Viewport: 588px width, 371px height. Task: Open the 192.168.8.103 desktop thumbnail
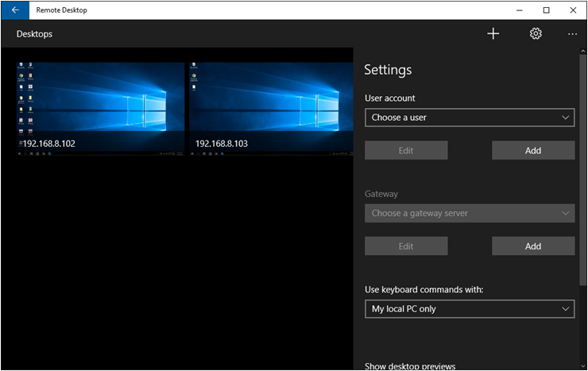(x=271, y=109)
